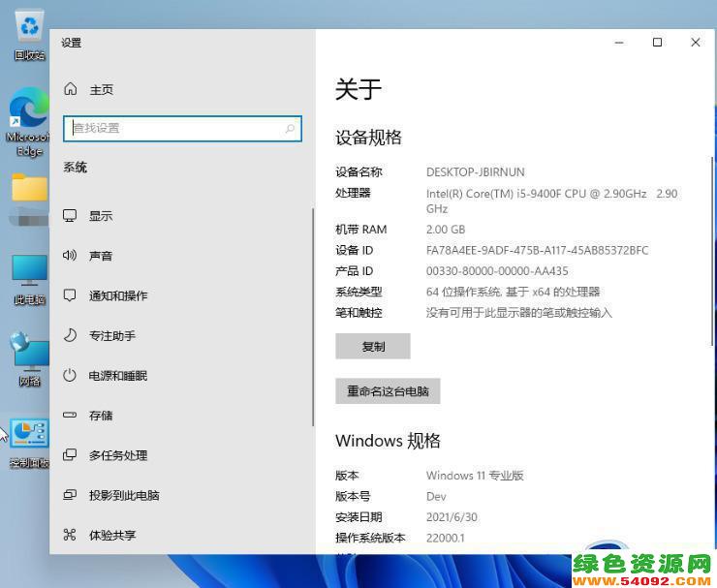The image size is (717, 588).
Task: Click the 复制 button under device specs
Action: pos(373,346)
